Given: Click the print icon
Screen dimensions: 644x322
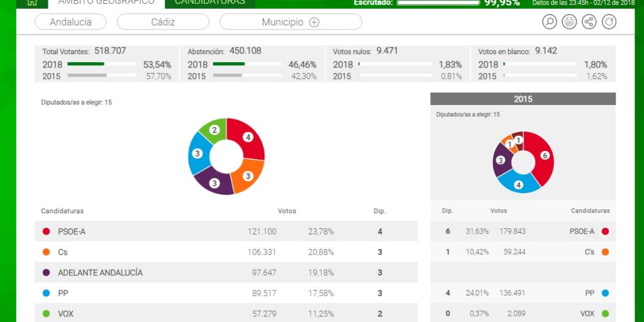Looking at the screenshot, I should coord(569,22).
